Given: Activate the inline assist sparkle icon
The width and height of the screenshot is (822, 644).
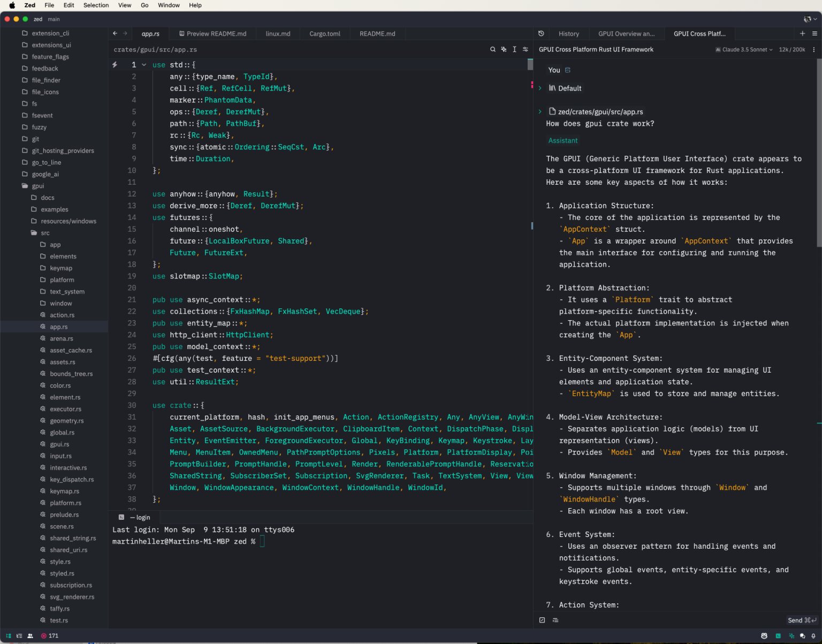Looking at the screenshot, I should pos(504,49).
